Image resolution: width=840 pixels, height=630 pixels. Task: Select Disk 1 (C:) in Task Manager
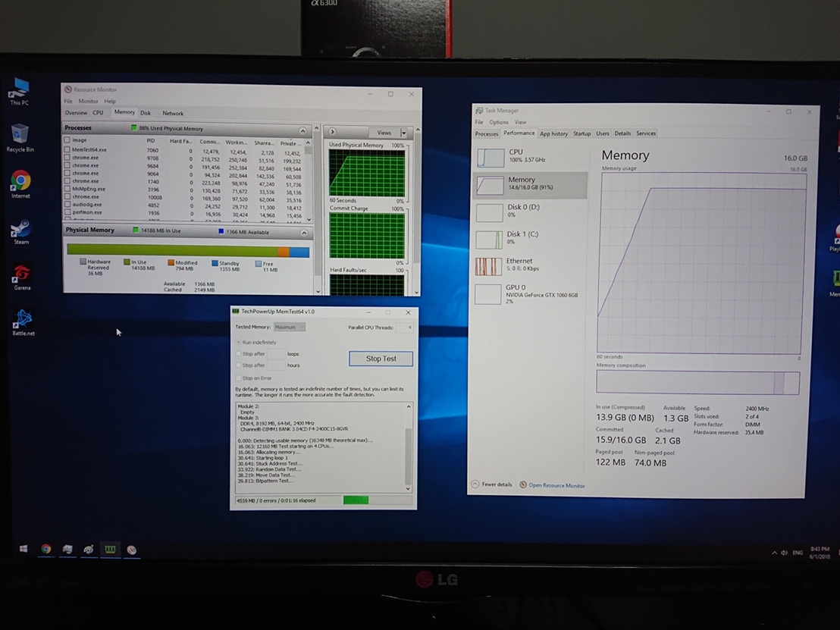[x=489, y=240]
